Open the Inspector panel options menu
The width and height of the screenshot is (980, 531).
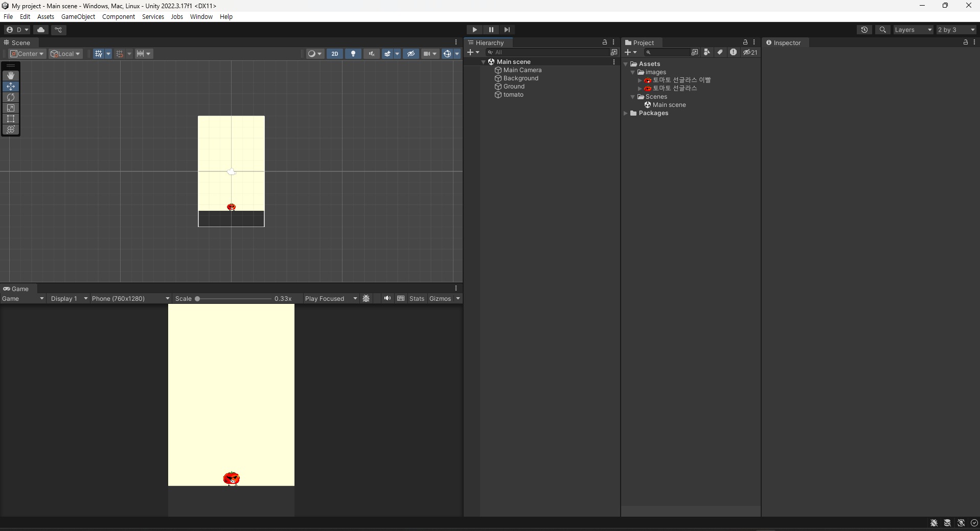[x=974, y=42]
